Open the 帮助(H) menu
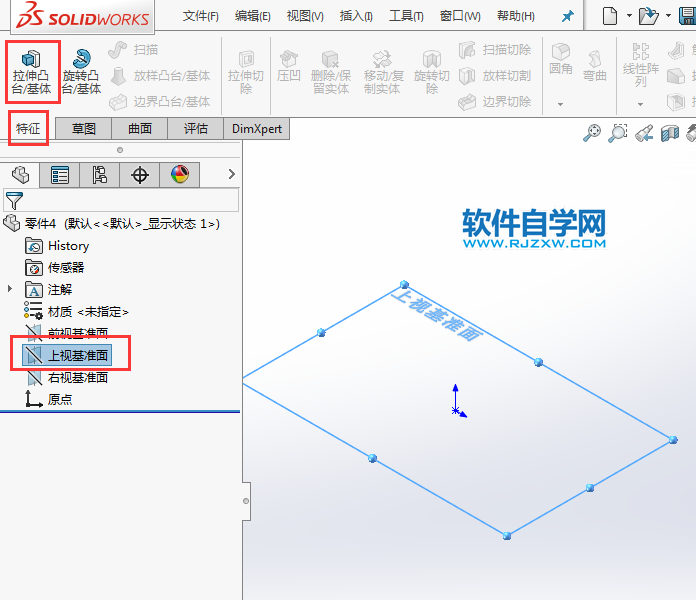Screen dimensions: 696x600 516,16
